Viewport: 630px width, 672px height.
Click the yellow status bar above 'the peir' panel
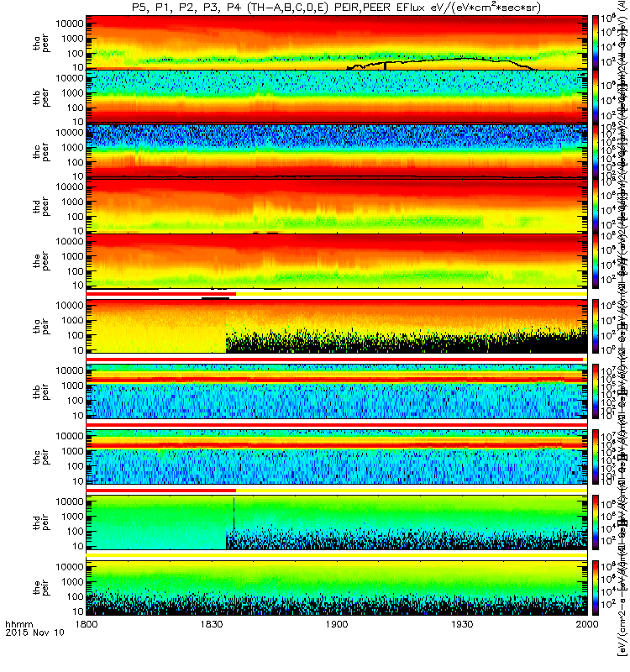click(337, 555)
